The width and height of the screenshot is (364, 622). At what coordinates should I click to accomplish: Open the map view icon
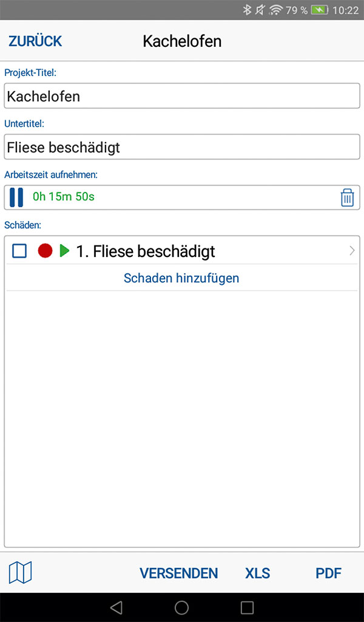click(x=20, y=572)
